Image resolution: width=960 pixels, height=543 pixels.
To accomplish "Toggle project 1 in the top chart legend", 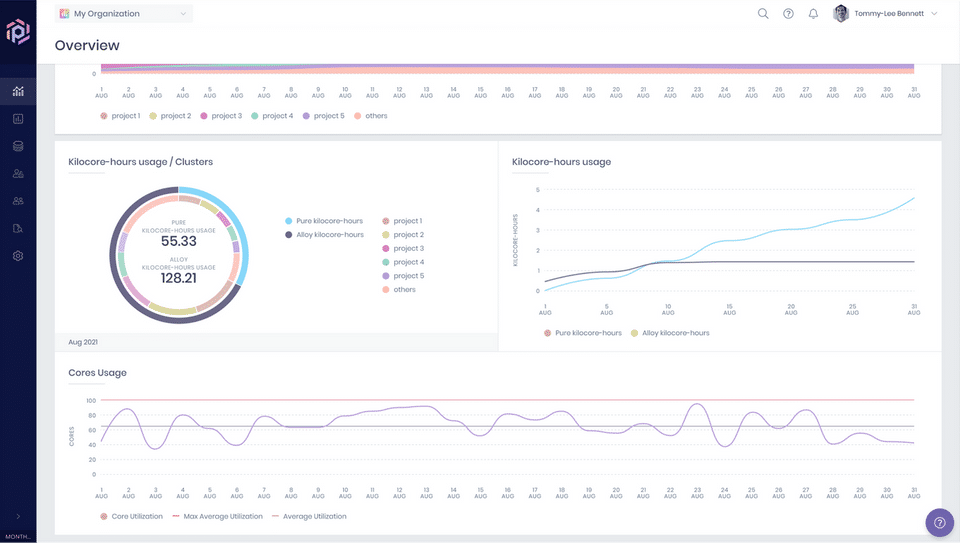I will [x=121, y=116].
